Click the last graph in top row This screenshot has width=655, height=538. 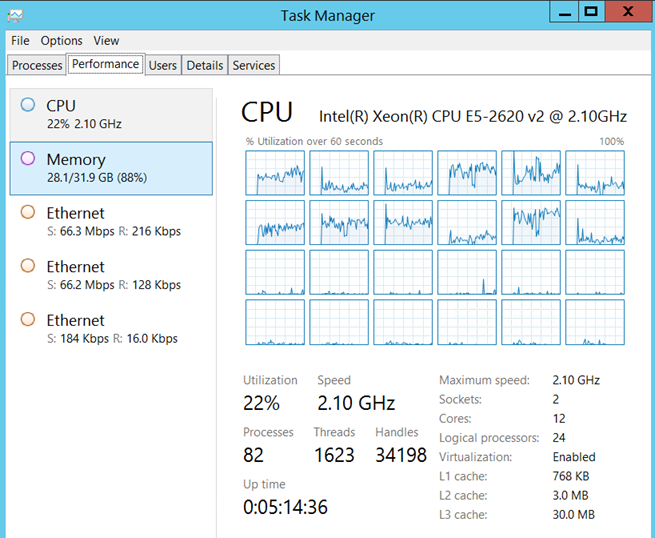pos(595,173)
